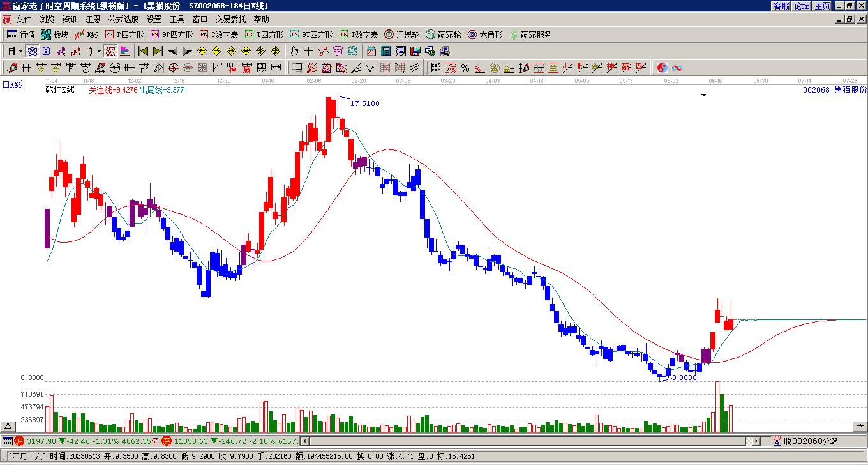Viewport: 868px width, 465px height.
Task: Open the 公式选股 menu
Action: 123,20
